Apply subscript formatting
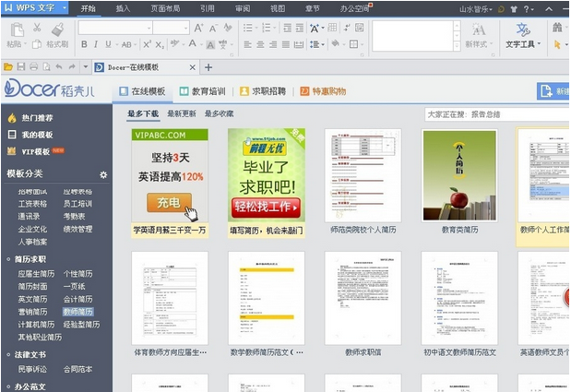The height and width of the screenshot is (392, 571). coord(160,44)
